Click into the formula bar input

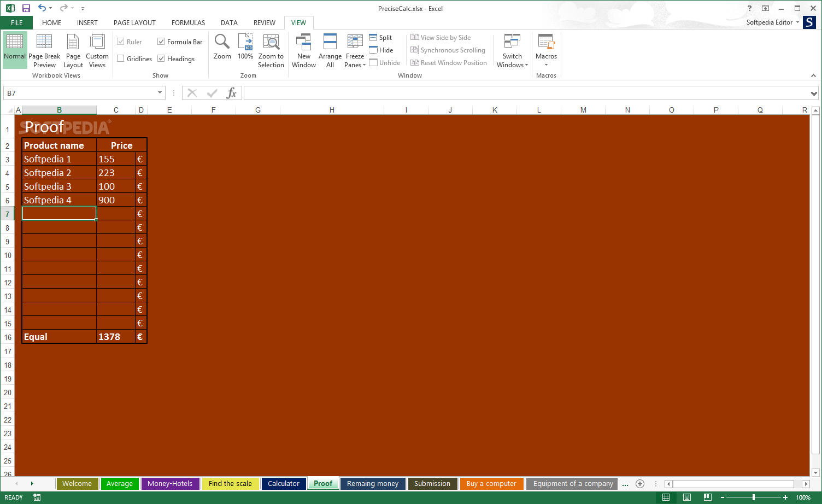[527, 93]
